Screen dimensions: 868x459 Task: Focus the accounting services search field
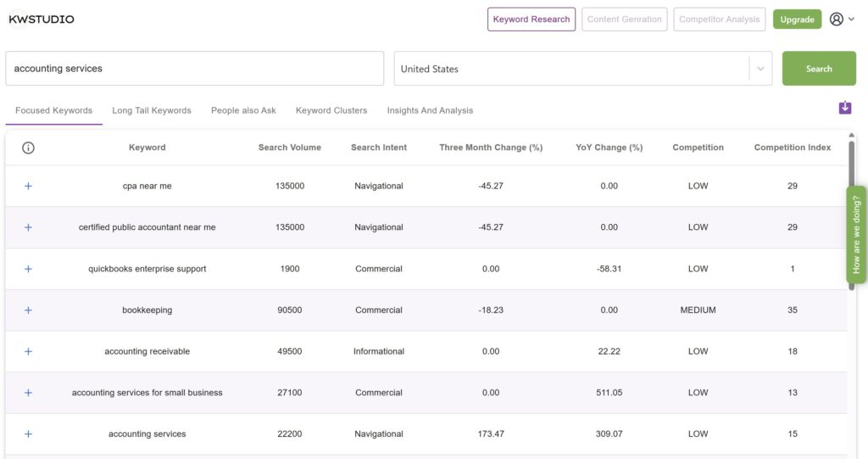click(x=194, y=69)
